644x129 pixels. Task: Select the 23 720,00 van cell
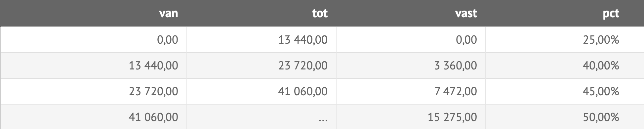click(x=94, y=91)
